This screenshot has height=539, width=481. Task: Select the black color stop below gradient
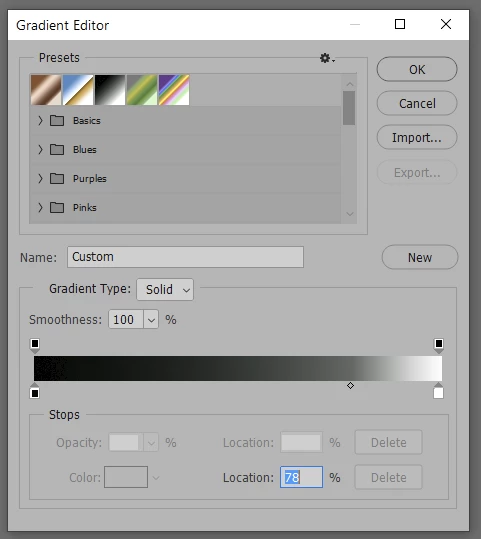[x=35, y=391]
